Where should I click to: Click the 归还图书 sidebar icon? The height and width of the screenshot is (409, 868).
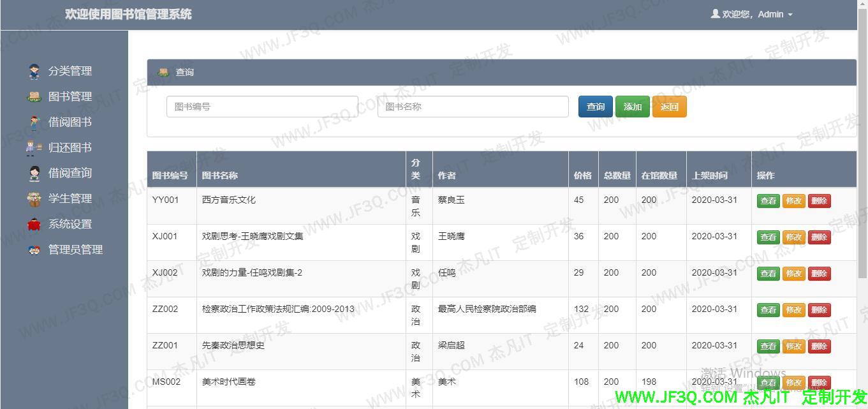34,148
